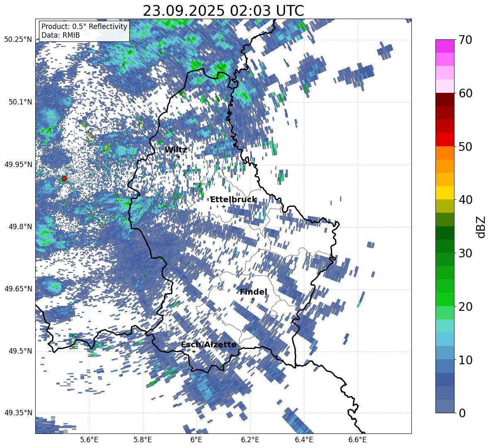Click the magenta top colorbar segment

click(x=445, y=46)
